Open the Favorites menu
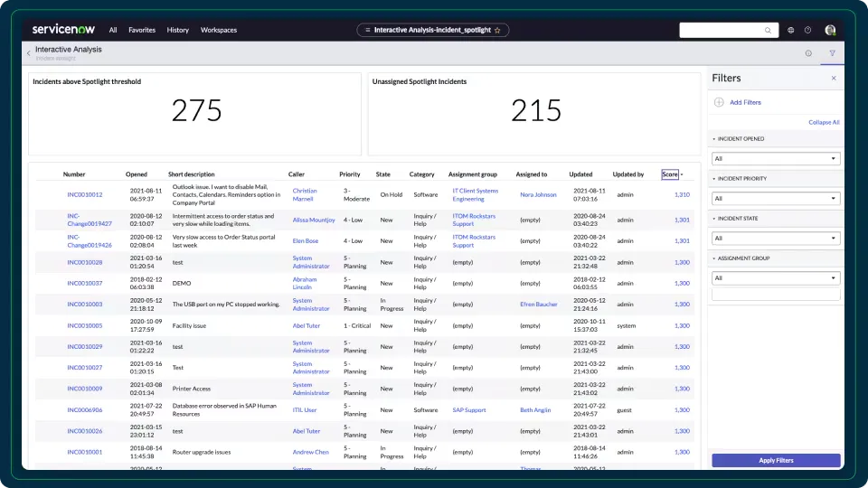 [142, 30]
